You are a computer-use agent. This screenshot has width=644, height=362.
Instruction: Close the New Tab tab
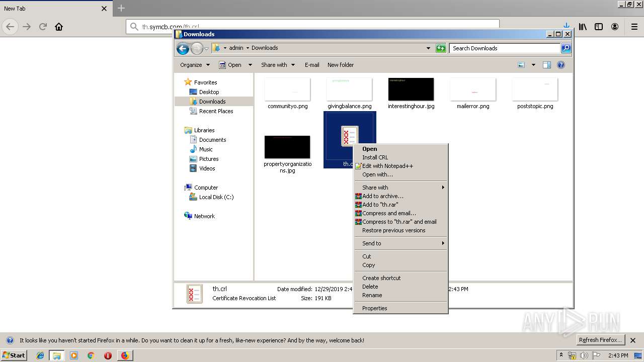point(104,9)
